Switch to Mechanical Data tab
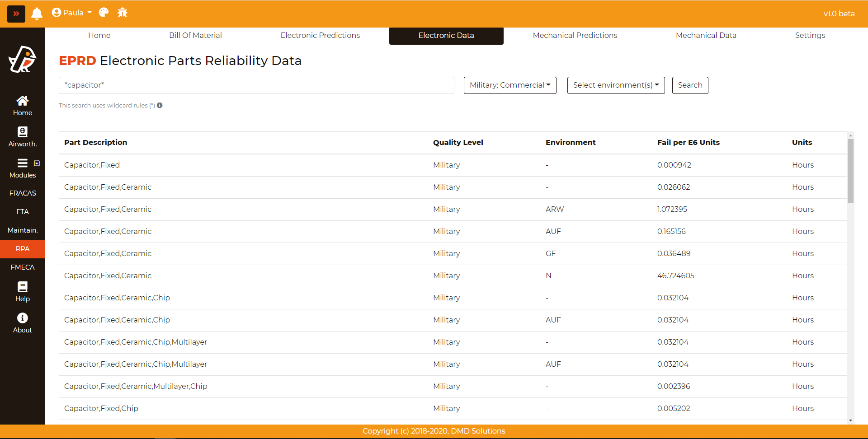 coord(706,35)
